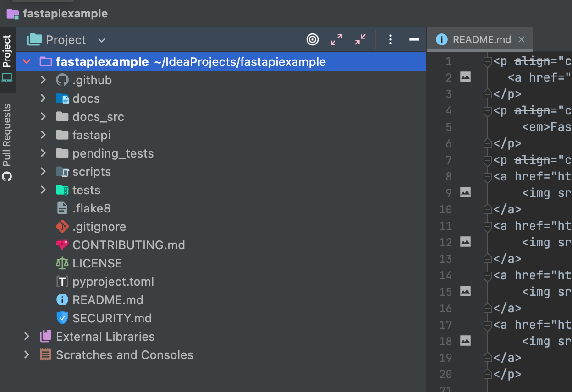Screen dimensions: 572x392
Task: Expand the .github folder chevron
Action: (x=43, y=80)
